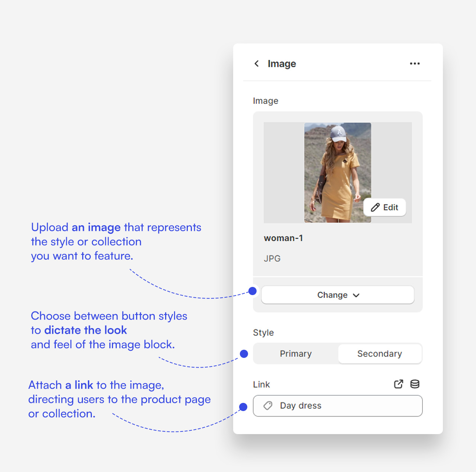Click the blue dot beside the Change button

point(253,291)
